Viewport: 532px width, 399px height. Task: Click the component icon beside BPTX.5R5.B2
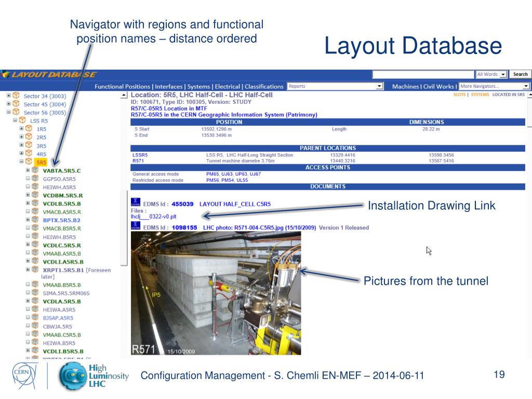coord(35,220)
